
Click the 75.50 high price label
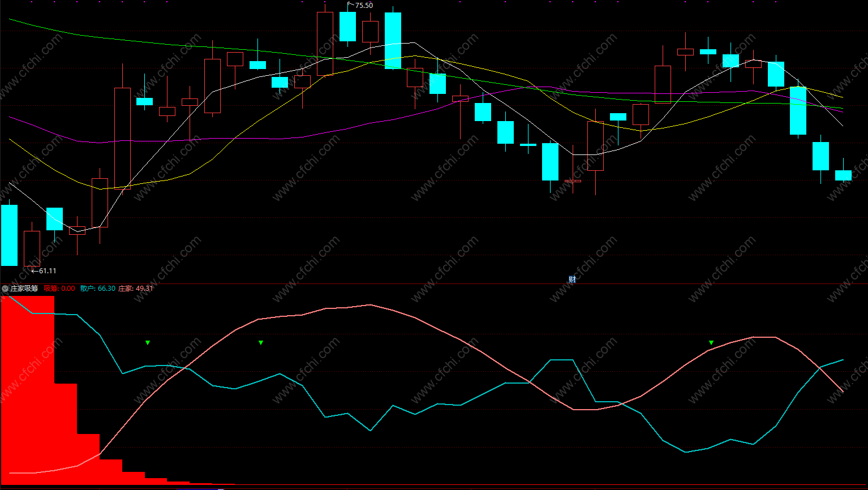[x=364, y=6]
